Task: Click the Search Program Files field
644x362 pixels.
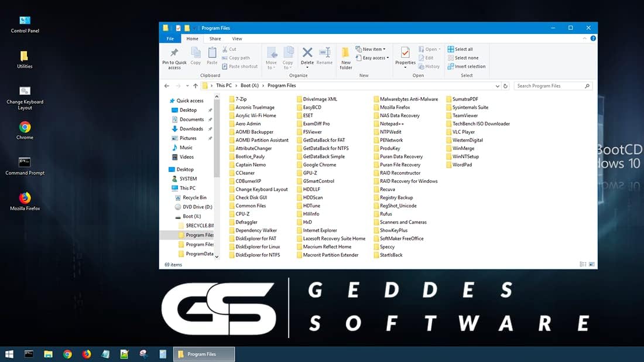Action: [x=550, y=86]
